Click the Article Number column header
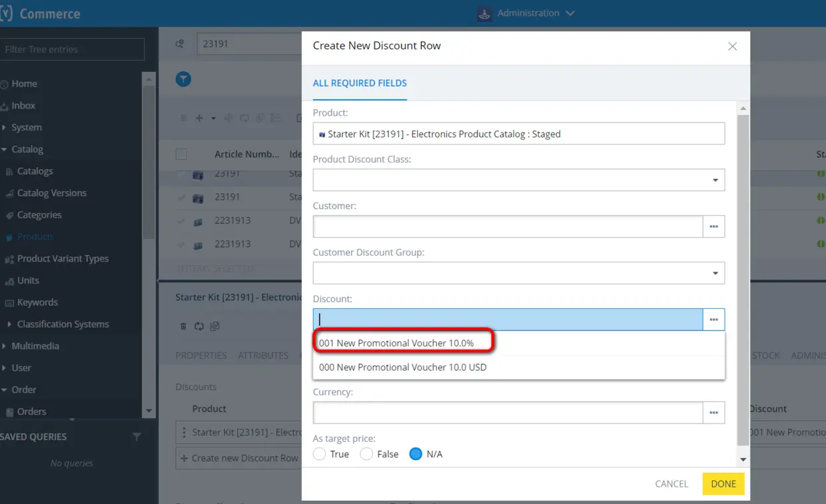This screenshot has width=826, height=504. pos(247,154)
